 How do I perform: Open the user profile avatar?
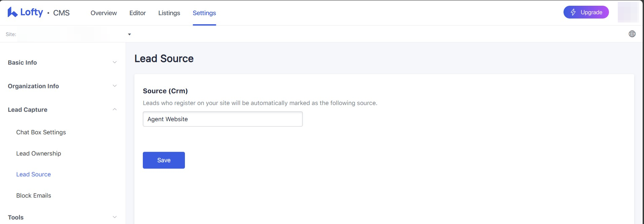click(628, 12)
